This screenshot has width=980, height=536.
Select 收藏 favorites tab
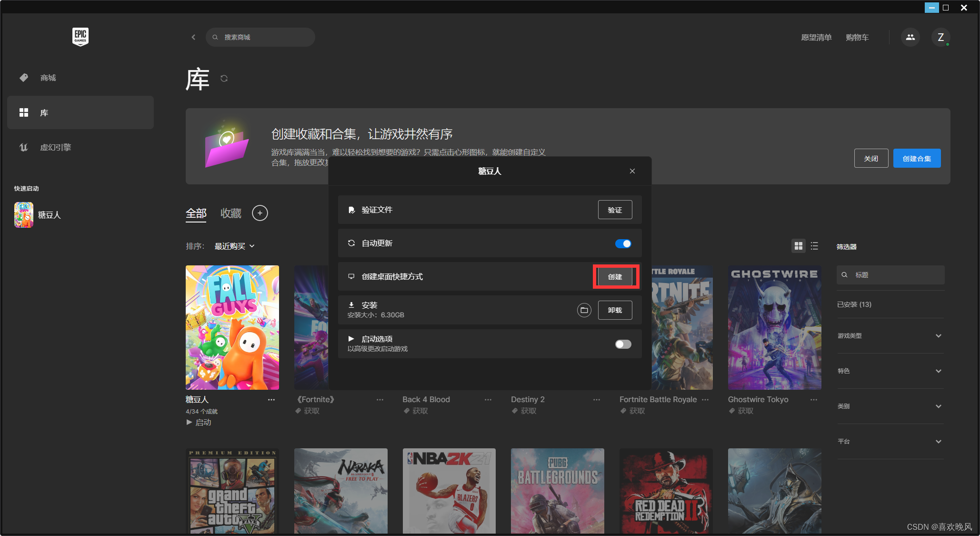(x=231, y=213)
